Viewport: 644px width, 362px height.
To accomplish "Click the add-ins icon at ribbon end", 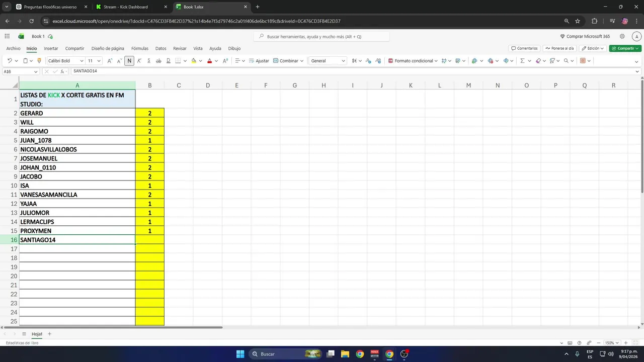I will (x=583, y=61).
